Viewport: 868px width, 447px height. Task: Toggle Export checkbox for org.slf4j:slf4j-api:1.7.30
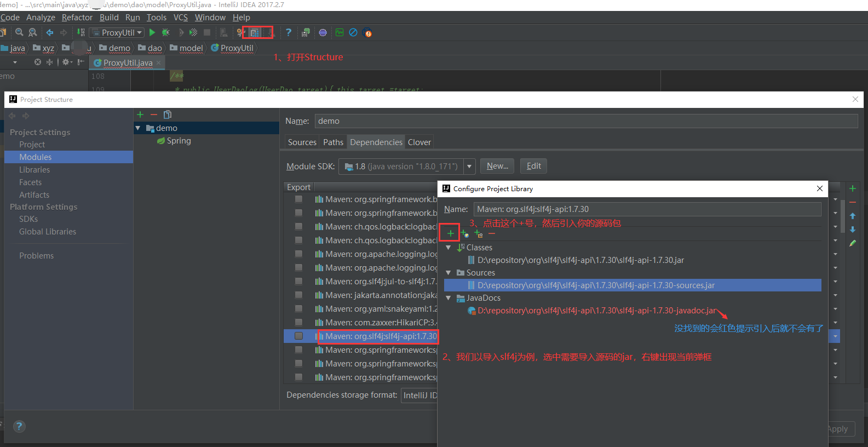(x=298, y=336)
